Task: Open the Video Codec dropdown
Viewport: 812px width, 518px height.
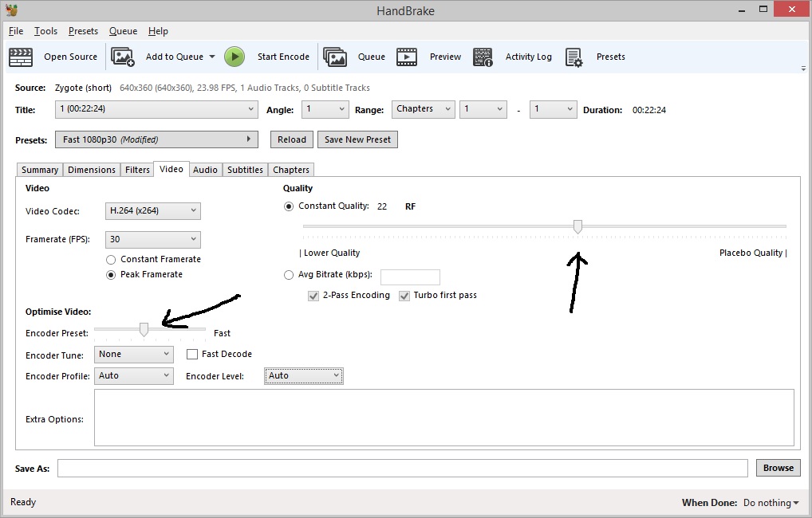Action: (x=153, y=210)
